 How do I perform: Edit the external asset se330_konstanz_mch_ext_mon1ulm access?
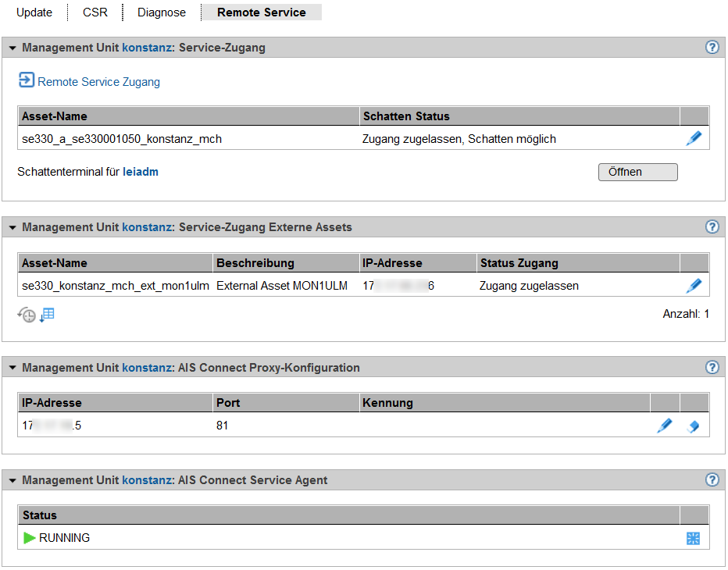[x=694, y=286]
